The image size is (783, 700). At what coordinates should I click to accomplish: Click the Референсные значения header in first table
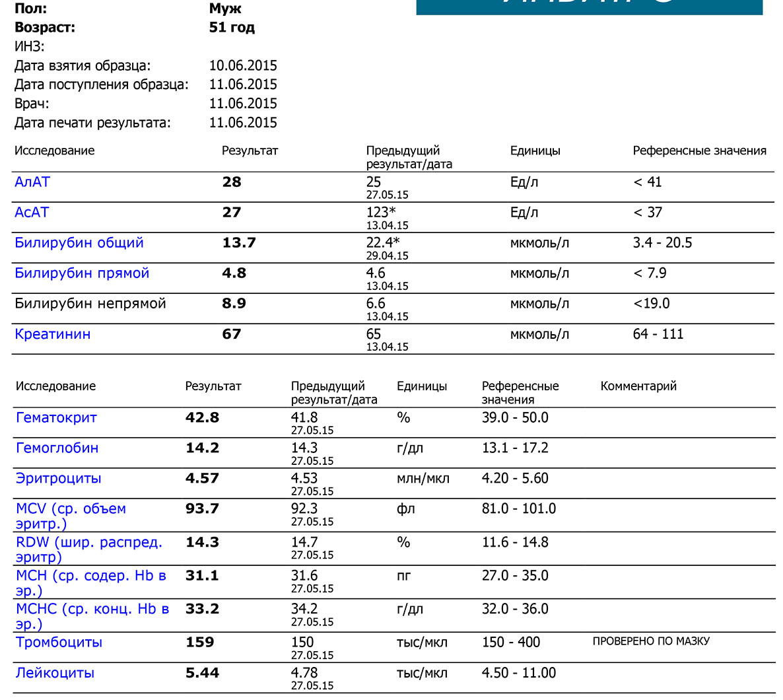pyautogui.click(x=699, y=151)
